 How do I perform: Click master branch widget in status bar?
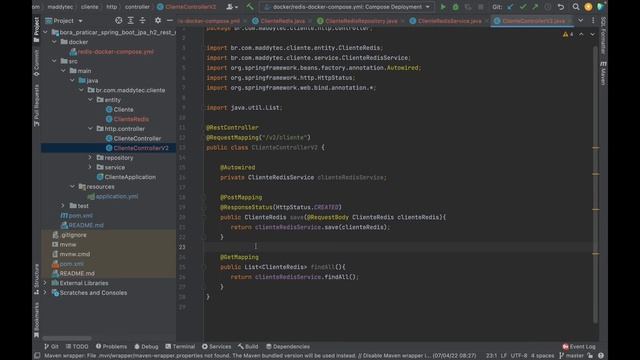(x=571, y=356)
